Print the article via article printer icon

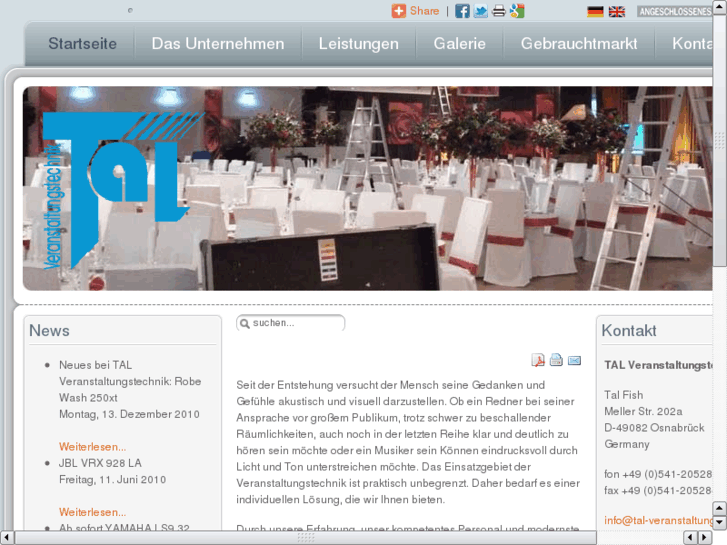[x=556, y=360]
